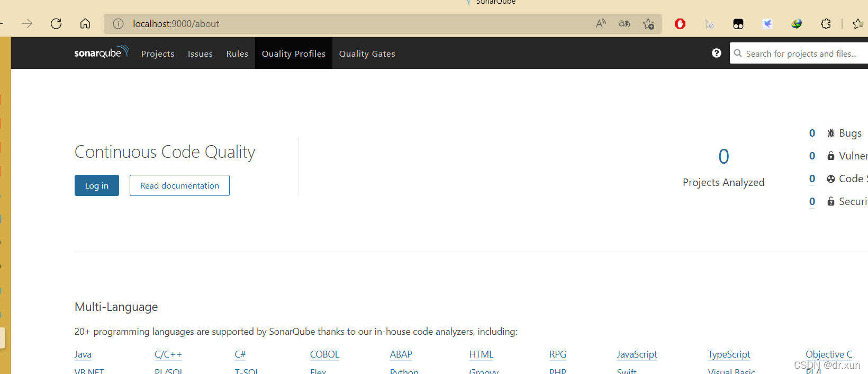
Task: Open the Rules menu
Action: point(237,54)
